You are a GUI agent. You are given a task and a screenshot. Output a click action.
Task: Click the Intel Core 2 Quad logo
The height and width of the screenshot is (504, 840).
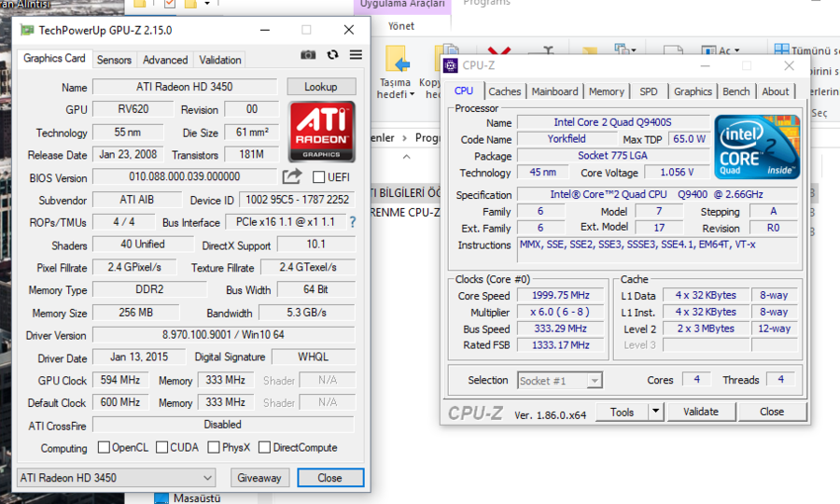point(757,147)
